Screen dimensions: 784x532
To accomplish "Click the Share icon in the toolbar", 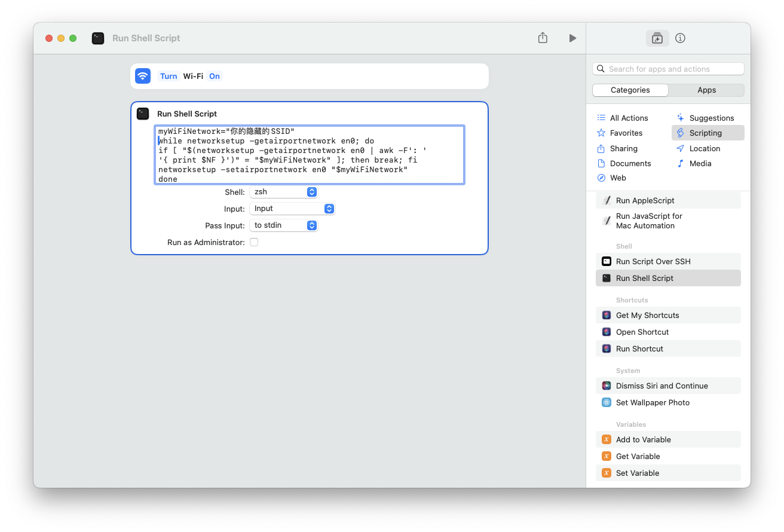I will click(x=543, y=38).
